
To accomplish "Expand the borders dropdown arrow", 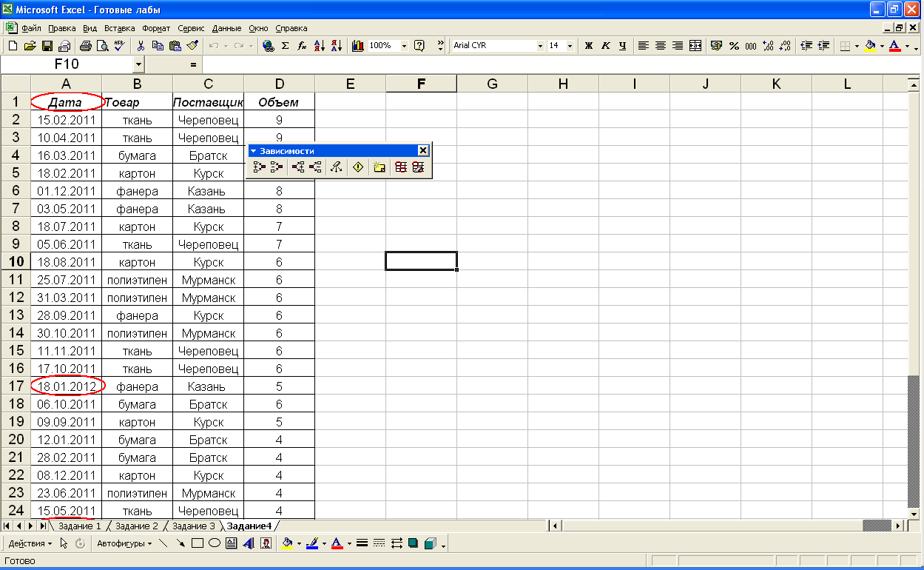I will click(x=857, y=45).
